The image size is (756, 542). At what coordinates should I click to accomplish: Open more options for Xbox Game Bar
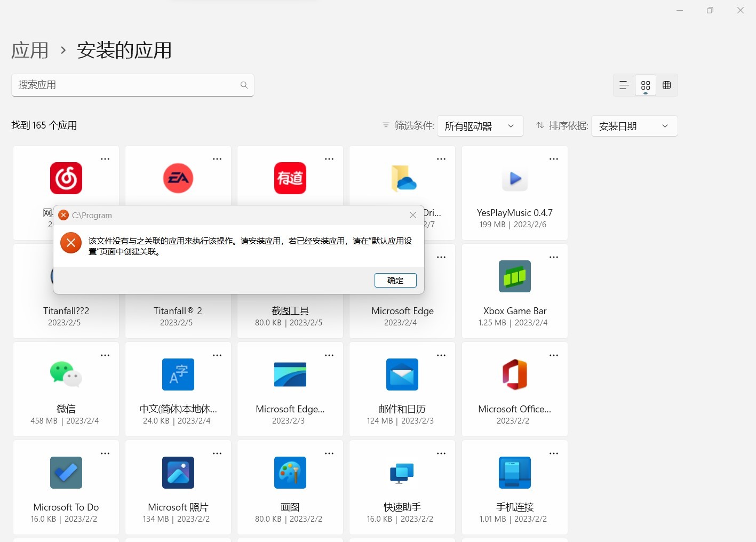[x=554, y=257]
